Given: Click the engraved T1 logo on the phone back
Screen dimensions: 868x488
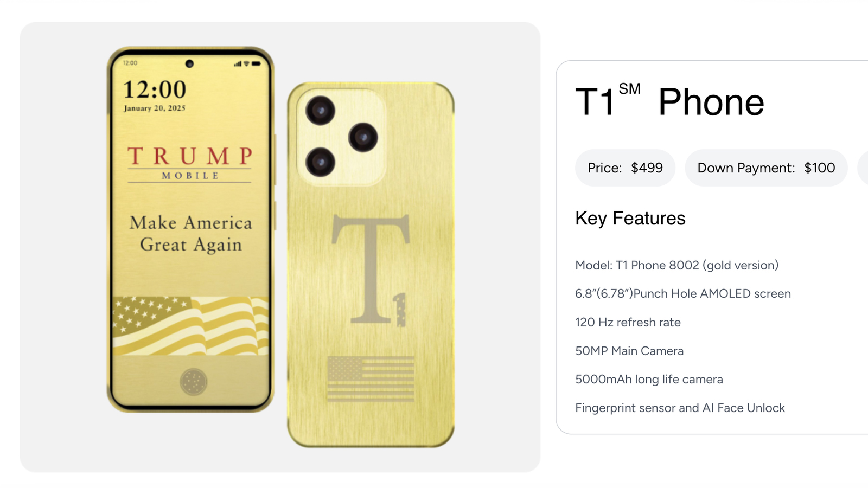Looking at the screenshot, I should coord(371,269).
